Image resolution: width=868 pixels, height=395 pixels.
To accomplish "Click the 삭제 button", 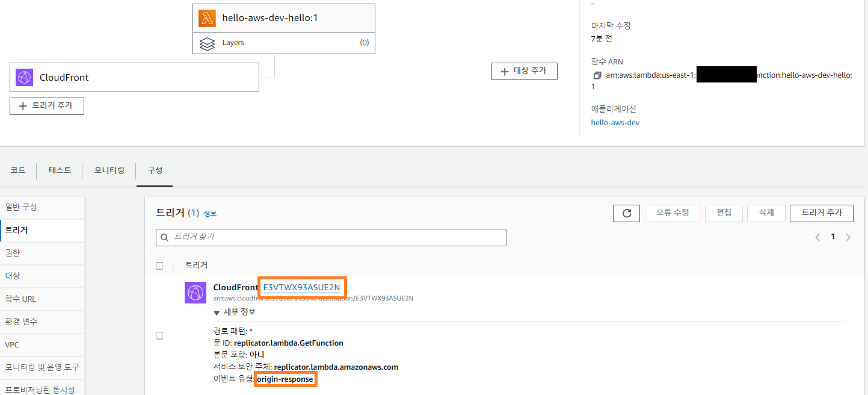I will point(766,213).
